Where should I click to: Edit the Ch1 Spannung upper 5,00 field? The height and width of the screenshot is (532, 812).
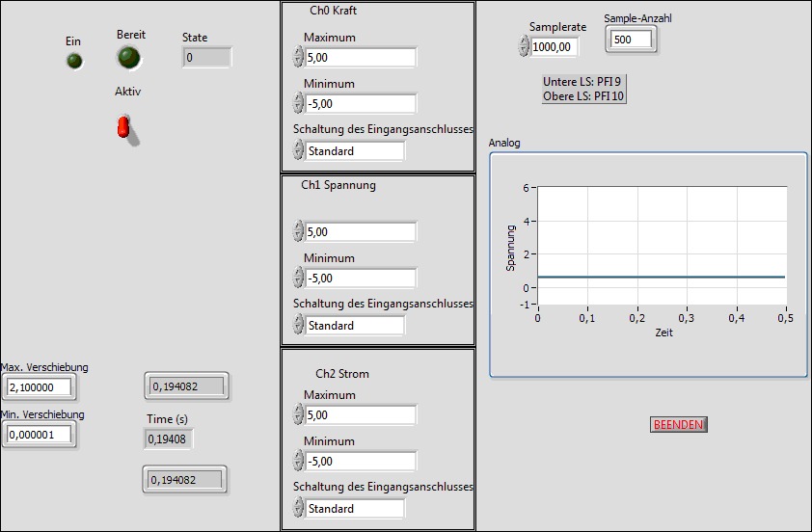click(x=361, y=232)
